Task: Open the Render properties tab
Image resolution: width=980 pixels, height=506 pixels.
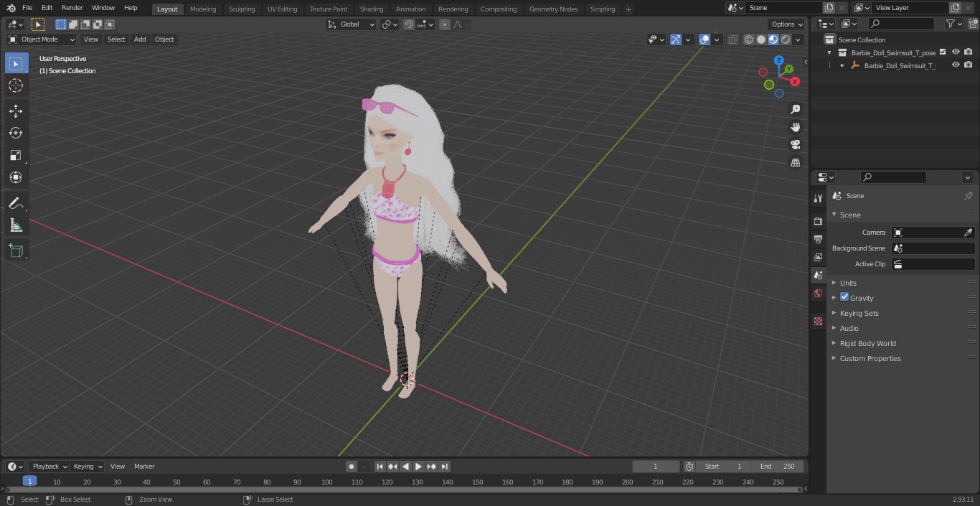Action: (818, 221)
